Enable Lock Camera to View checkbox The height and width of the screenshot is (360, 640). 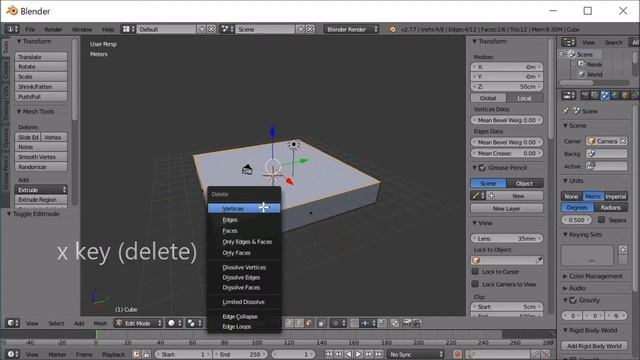click(x=475, y=284)
